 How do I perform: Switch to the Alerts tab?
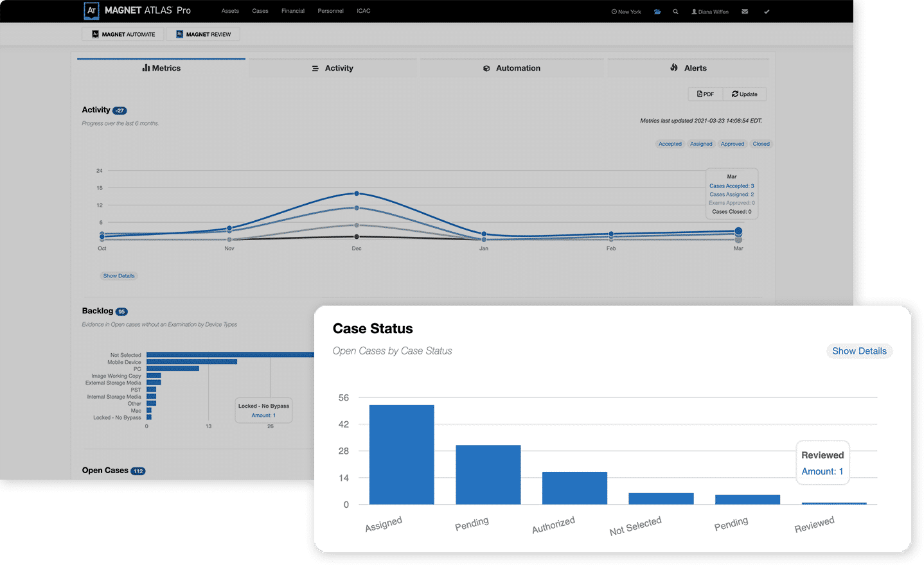coord(688,68)
